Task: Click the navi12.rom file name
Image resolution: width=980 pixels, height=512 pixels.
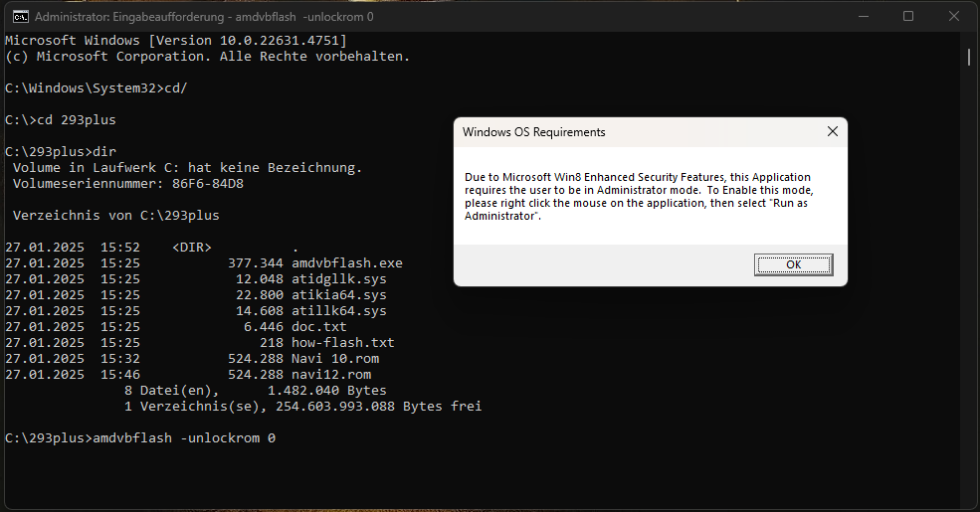Action: coord(331,375)
